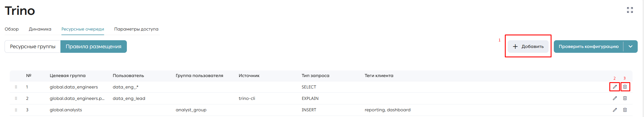
Task: Select the Ресурсные очереди tab
Action: [83, 29]
